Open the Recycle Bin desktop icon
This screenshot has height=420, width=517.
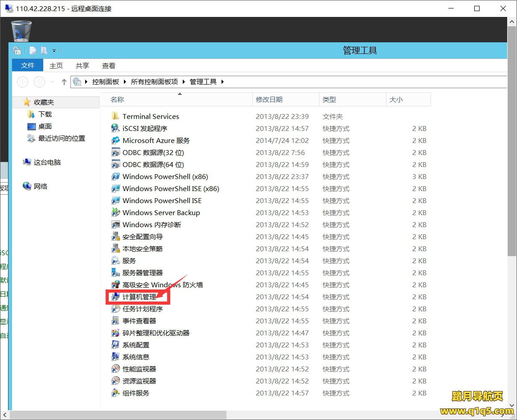(x=21, y=31)
